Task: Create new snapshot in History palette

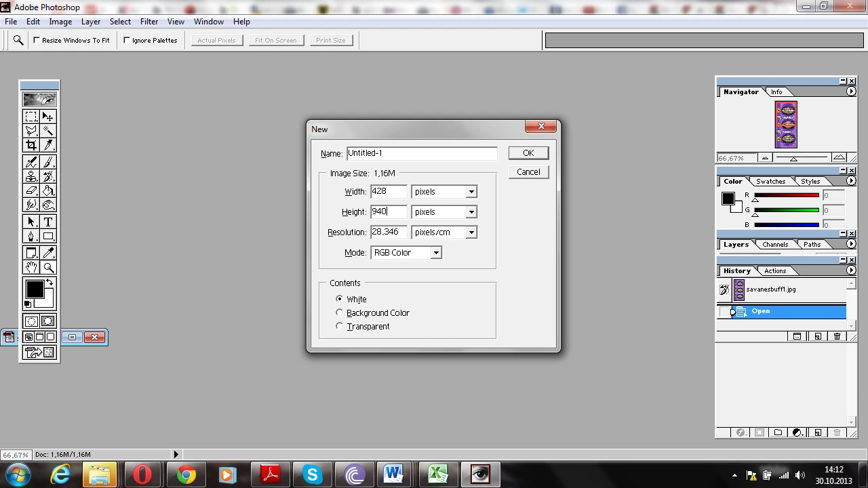Action: [817, 336]
